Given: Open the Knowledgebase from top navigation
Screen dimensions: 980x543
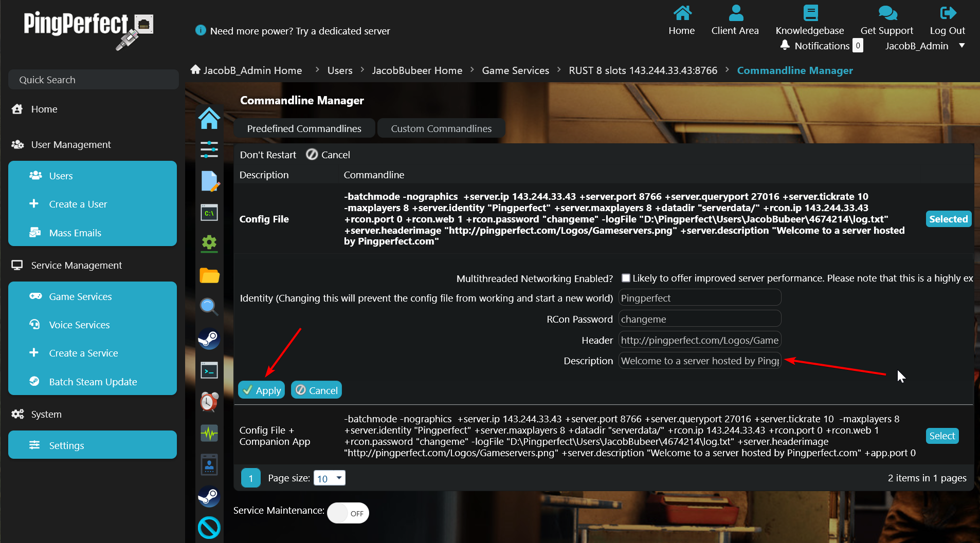Looking at the screenshot, I should [x=809, y=21].
